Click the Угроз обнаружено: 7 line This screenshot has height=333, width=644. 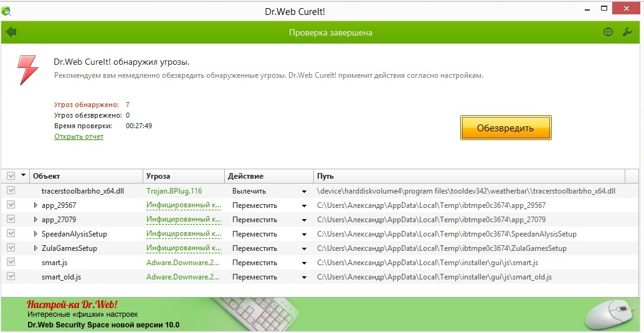click(92, 105)
